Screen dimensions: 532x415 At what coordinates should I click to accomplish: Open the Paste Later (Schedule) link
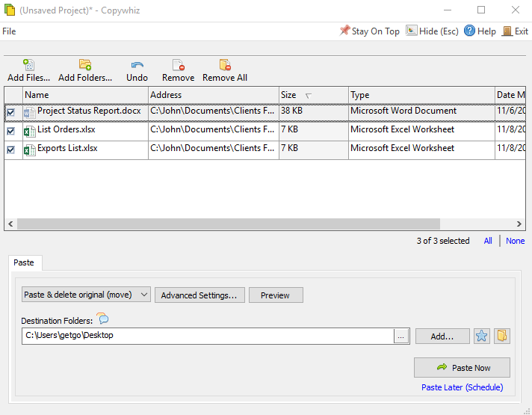point(462,387)
